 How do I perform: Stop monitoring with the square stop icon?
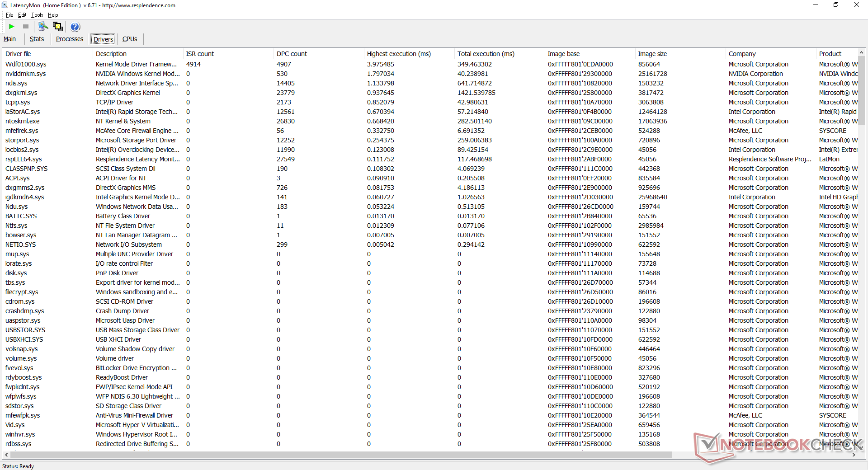[x=26, y=27]
